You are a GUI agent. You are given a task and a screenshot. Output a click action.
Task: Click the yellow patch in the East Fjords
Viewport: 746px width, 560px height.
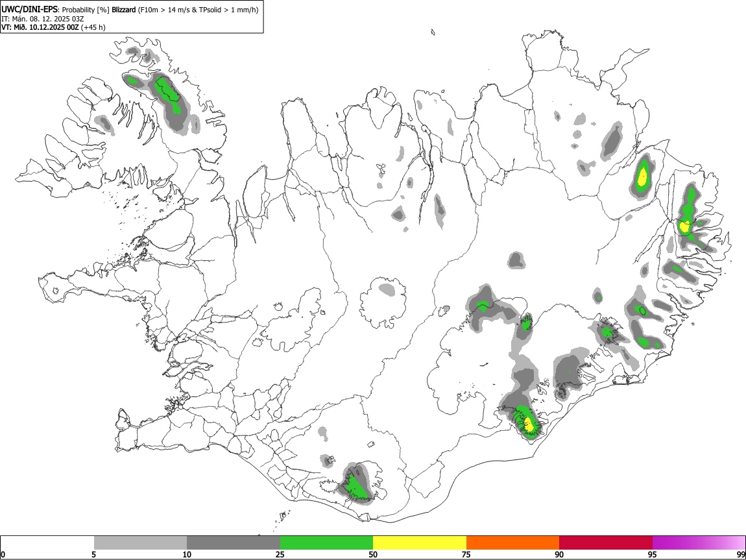pos(684,226)
